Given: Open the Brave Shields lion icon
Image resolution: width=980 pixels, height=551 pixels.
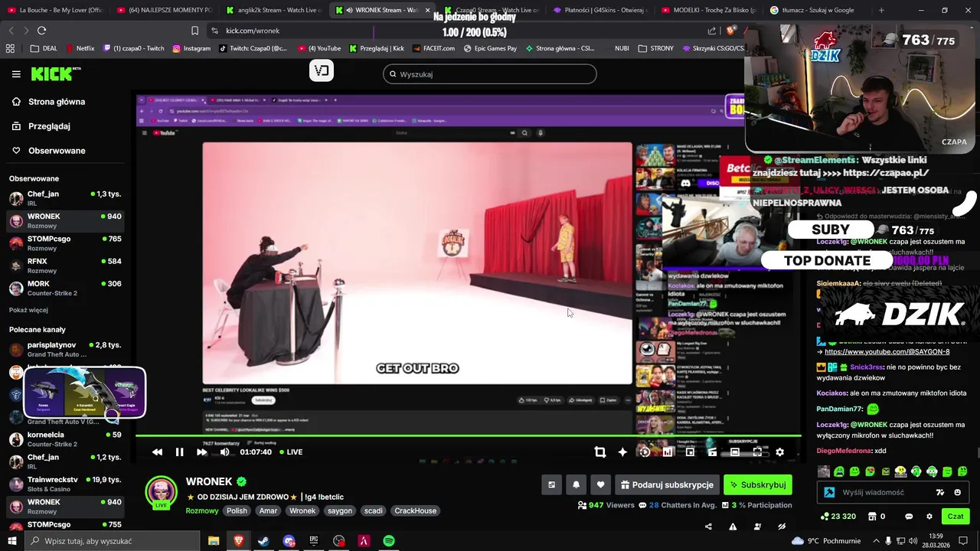Looking at the screenshot, I should [x=730, y=31].
